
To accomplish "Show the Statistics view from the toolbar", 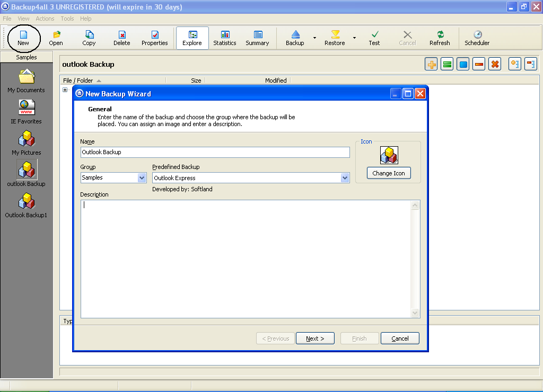I will (225, 38).
